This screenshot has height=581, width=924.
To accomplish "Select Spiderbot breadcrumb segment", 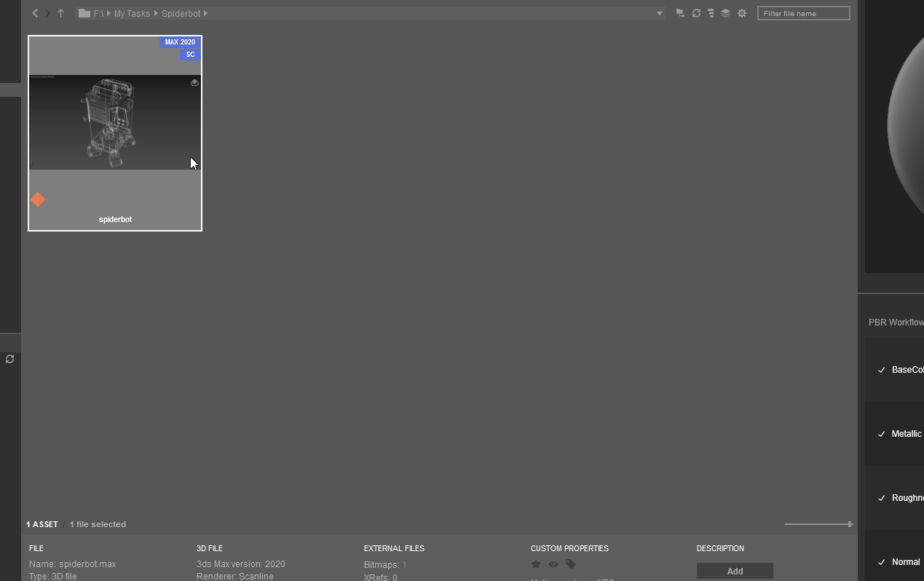I will pyautogui.click(x=181, y=14).
